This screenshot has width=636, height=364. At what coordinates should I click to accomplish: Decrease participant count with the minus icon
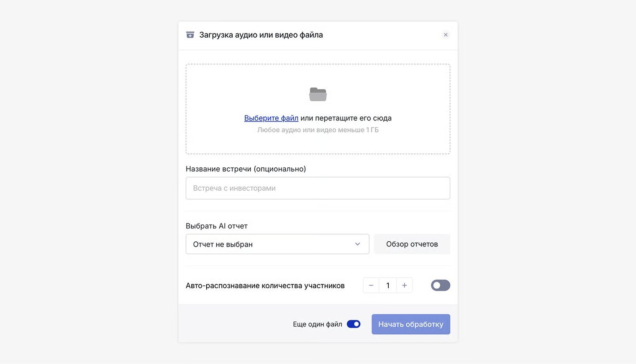pos(371,285)
